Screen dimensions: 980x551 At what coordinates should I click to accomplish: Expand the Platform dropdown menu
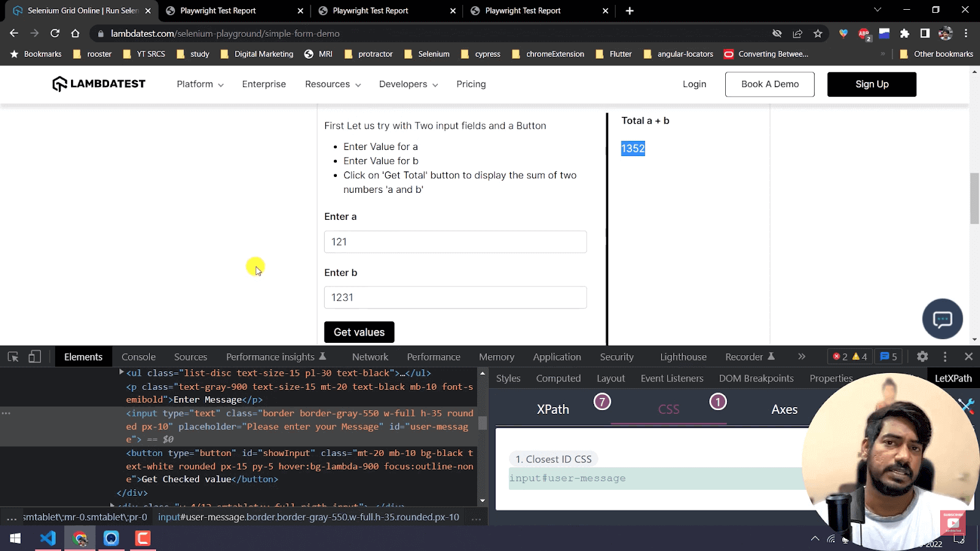(200, 84)
